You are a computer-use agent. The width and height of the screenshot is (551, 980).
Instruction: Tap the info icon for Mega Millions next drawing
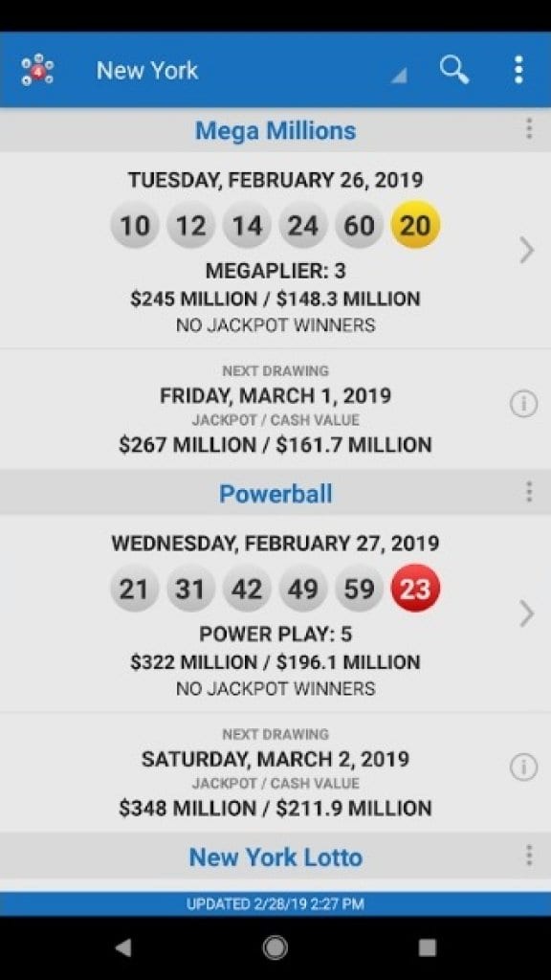523,404
